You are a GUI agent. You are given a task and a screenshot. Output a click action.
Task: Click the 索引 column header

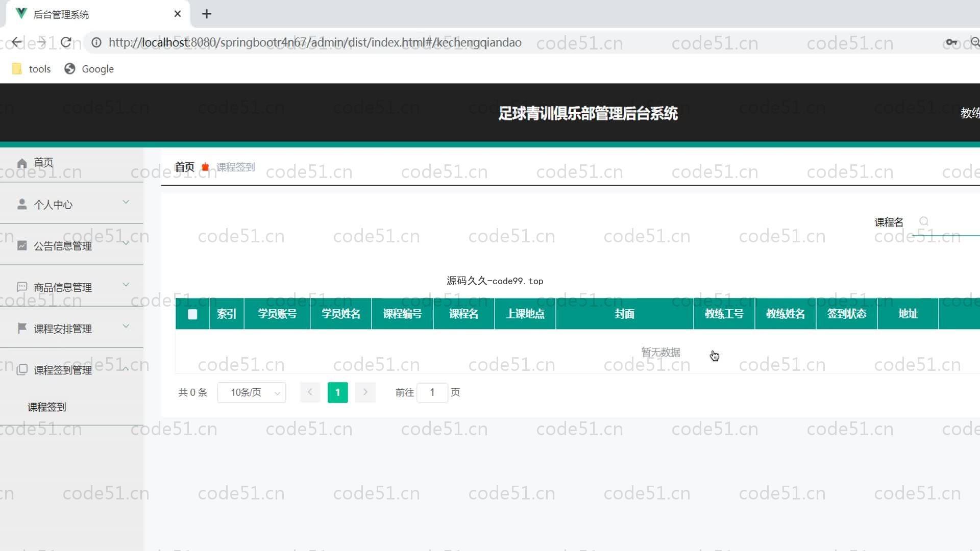pos(227,314)
